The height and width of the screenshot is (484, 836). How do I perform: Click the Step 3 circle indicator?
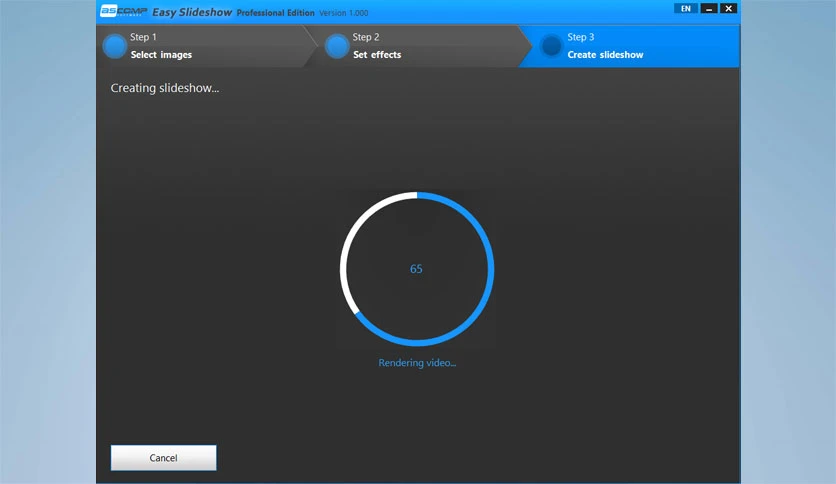pos(551,46)
